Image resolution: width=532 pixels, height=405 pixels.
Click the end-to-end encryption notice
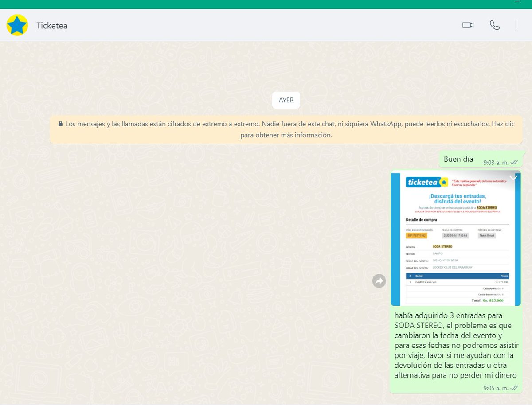tap(286, 130)
